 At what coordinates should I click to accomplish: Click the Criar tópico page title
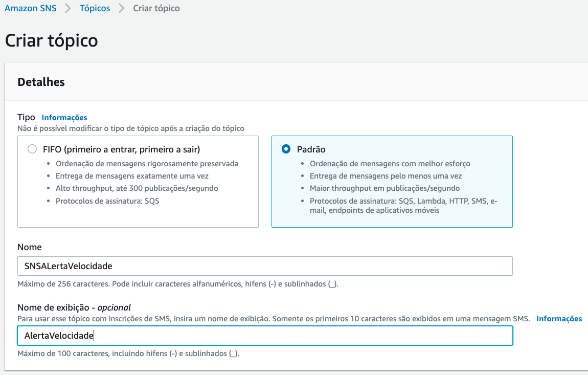click(x=51, y=40)
